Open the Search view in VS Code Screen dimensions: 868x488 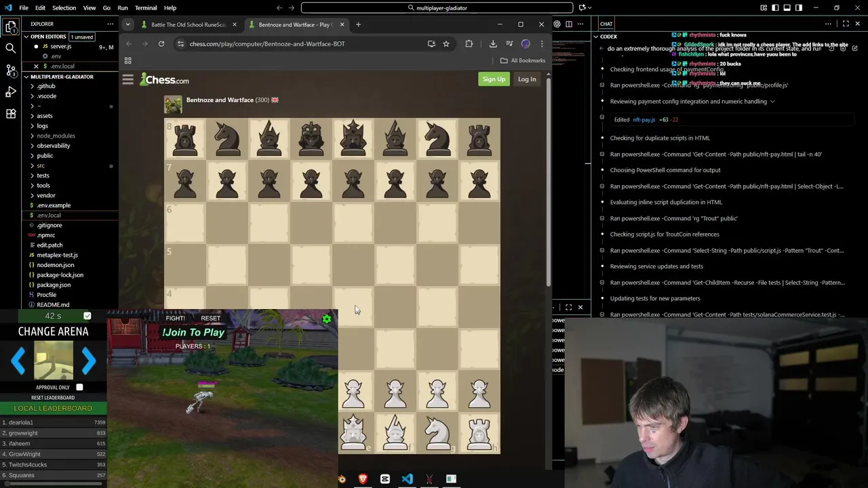(x=10, y=48)
